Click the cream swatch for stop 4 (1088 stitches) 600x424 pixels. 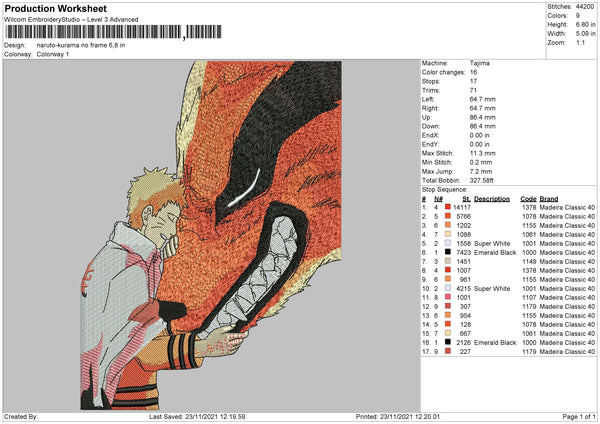(x=447, y=234)
